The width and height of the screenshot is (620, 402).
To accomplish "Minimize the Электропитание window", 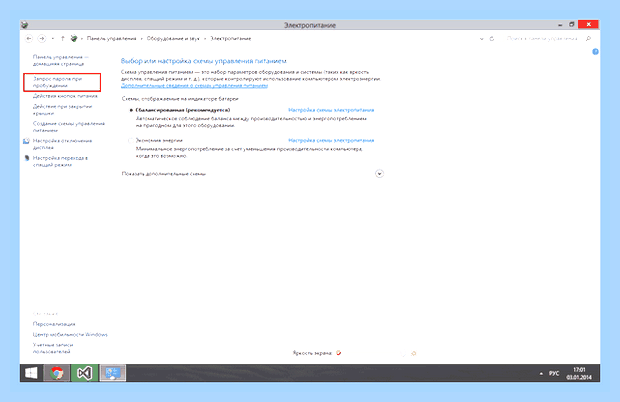I will [x=560, y=25].
